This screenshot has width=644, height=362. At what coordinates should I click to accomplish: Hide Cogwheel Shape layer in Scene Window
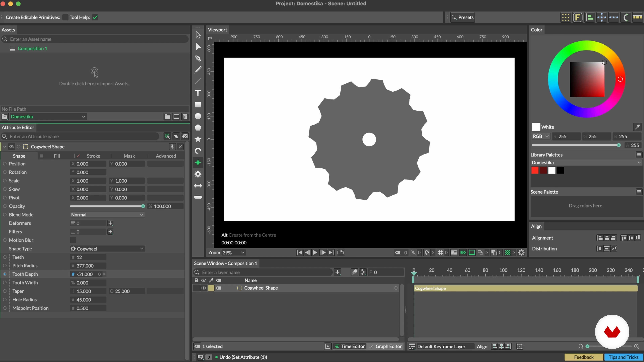(x=204, y=288)
